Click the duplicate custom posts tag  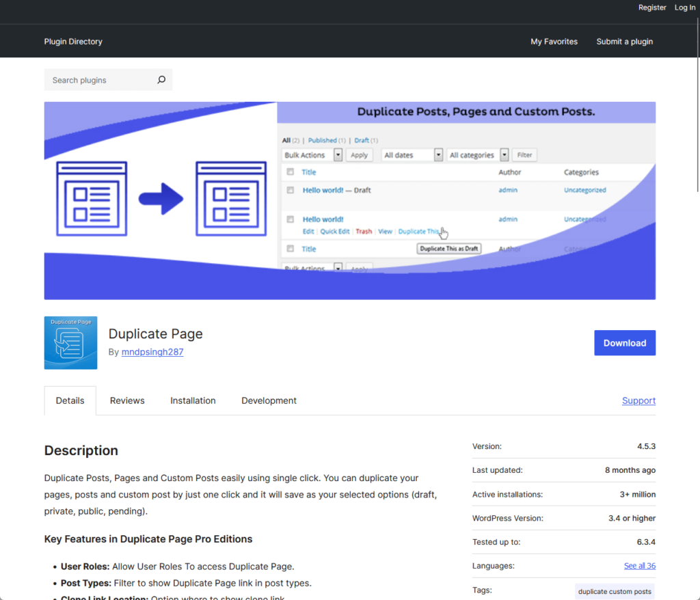point(615,591)
